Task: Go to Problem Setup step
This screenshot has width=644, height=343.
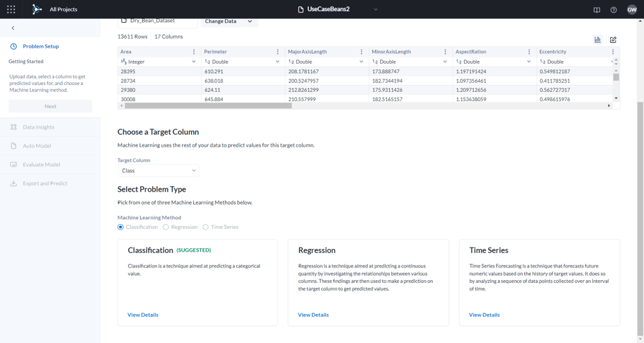Action: [x=41, y=46]
